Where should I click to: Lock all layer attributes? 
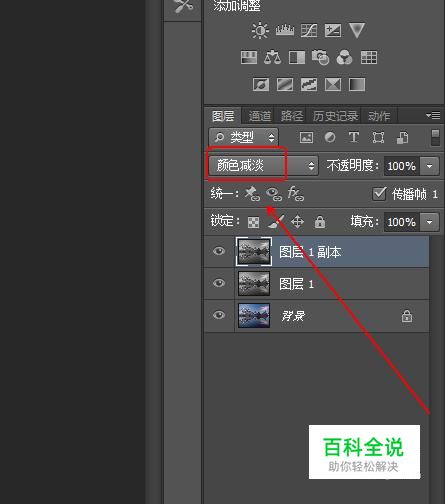320,221
